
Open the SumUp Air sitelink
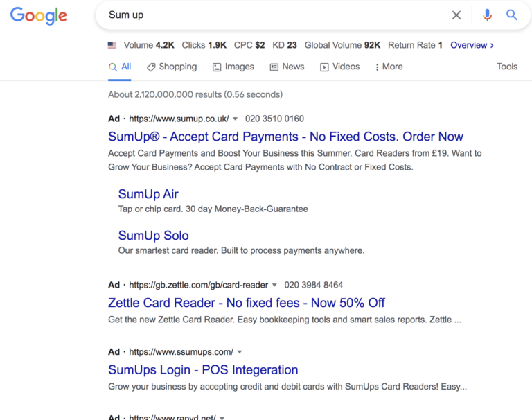pyautogui.click(x=148, y=194)
